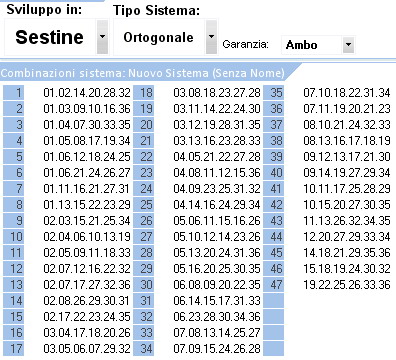
Task: Click the Ortogonale combo box text
Action: pyautogui.click(x=158, y=37)
